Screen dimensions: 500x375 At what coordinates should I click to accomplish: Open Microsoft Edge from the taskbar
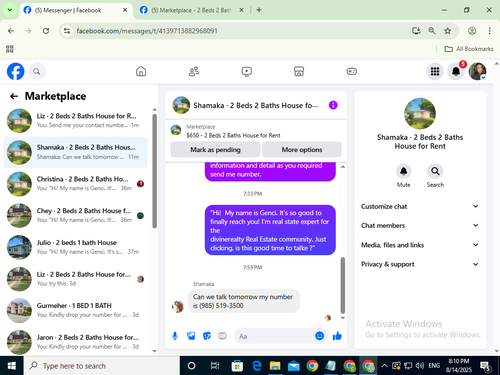click(256, 366)
